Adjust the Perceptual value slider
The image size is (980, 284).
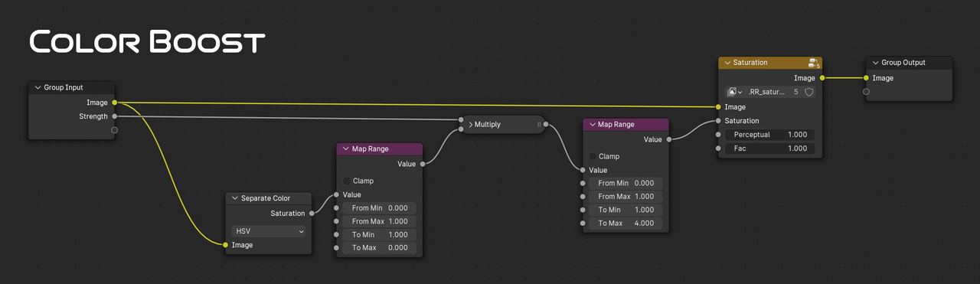click(769, 135)
